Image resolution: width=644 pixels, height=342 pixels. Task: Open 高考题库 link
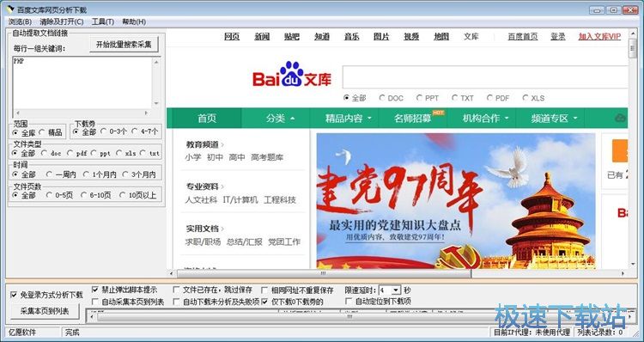pos(267,157)
